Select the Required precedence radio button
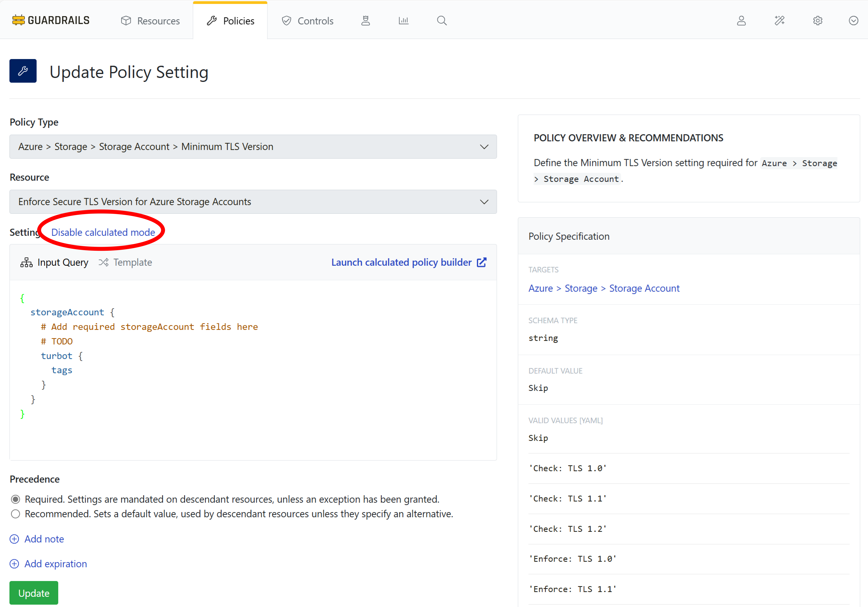Image resolution: width=868 pixels, height=607 pixels. (15, 499)
